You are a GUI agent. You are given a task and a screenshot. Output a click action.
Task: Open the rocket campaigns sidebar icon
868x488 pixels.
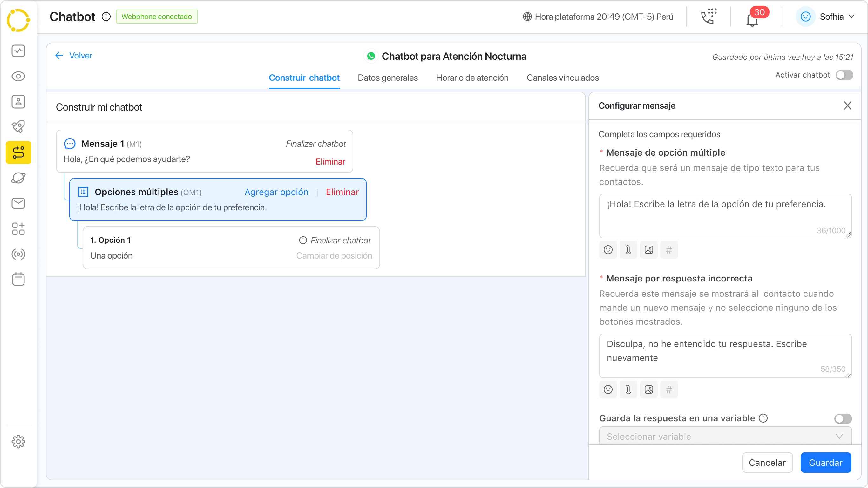(18, 127)
